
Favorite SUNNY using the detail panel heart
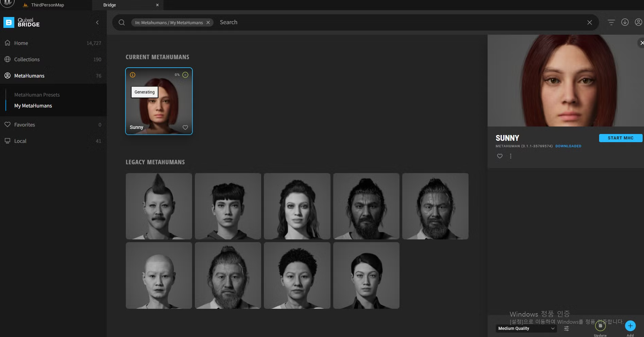(500, 156)
